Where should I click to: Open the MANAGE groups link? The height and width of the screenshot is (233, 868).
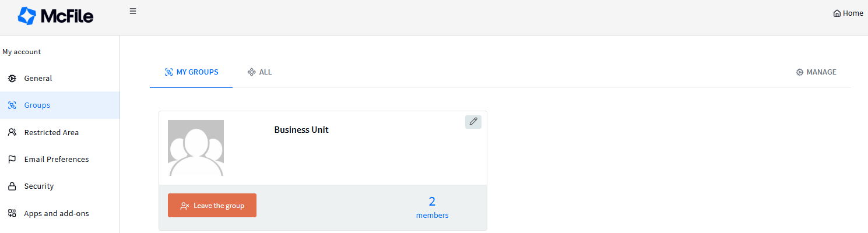pyautogui.click(x=821, y=72)
